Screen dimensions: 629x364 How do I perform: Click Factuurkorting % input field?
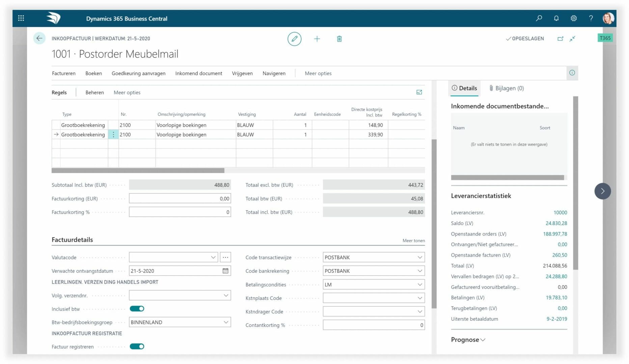tap(180, 212)
